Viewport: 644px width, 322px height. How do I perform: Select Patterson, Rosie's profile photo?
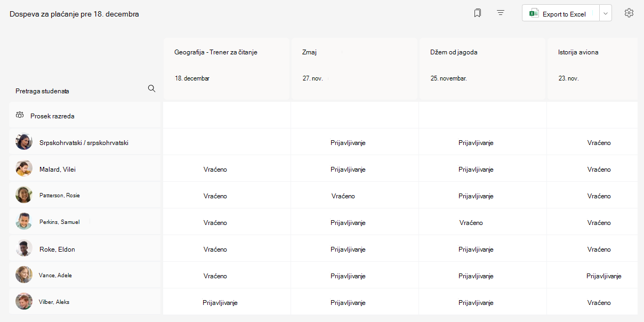click(24, 195)
